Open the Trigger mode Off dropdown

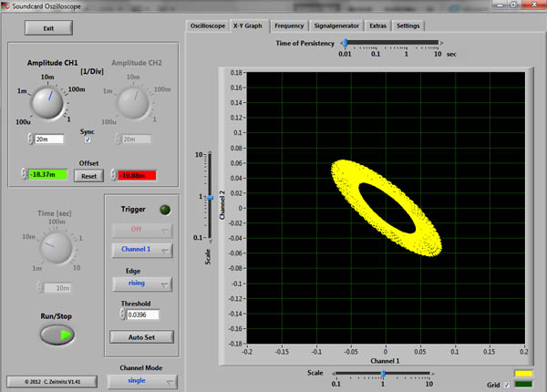coord(139,232)
